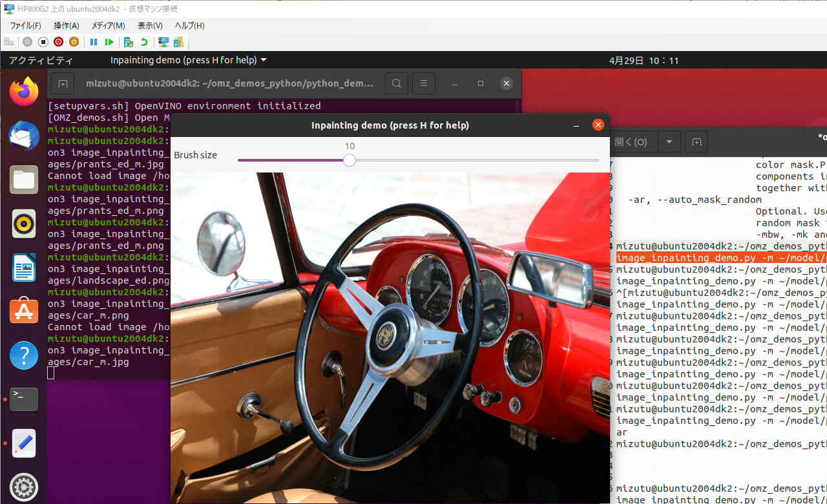Open LibreOffice Writer from the dock
Viewport: 827px width, 504px height.
click(x=24, y=268)
